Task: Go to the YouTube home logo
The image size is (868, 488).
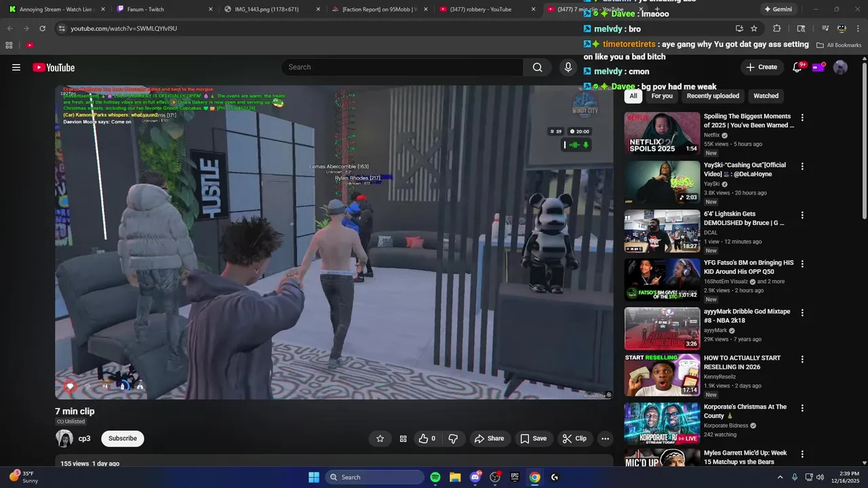Action: [x=54, y=67]
